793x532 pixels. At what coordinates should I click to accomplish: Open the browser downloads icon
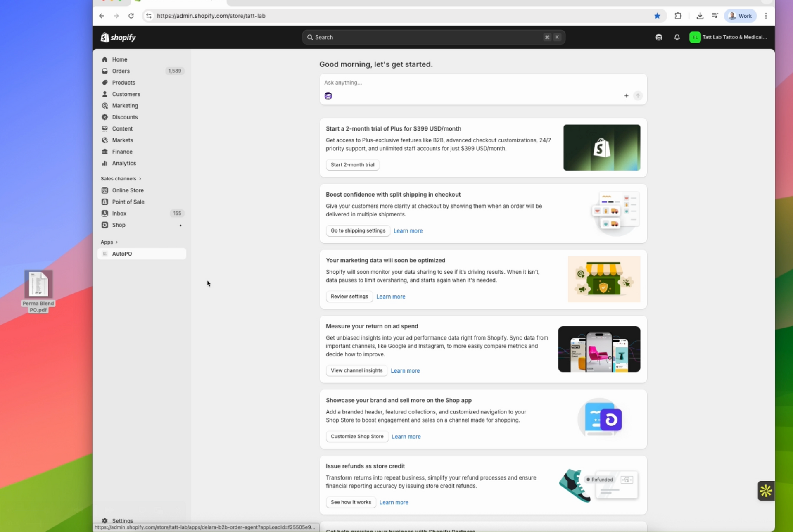(x=700, y=16)
